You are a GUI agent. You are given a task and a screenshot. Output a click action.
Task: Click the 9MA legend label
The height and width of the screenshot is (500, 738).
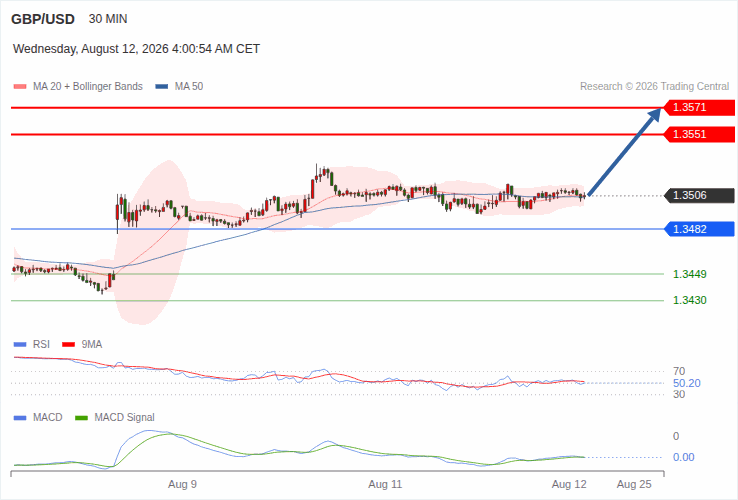[x=92, y=345]
